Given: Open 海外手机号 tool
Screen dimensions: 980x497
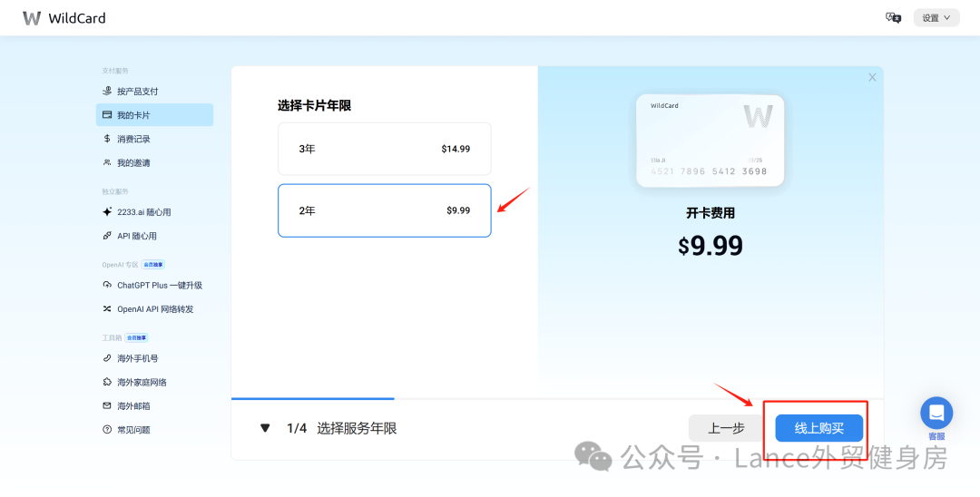Looking at the screenshot, I should 137,358.
